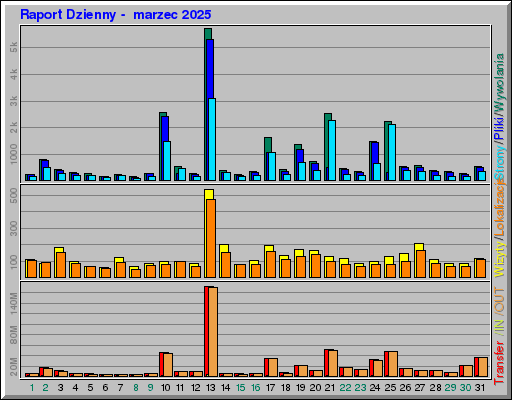The image size is (512, 400).
Task: Click the '300' y-axis value in middle chart
Action: click(14, 228)
